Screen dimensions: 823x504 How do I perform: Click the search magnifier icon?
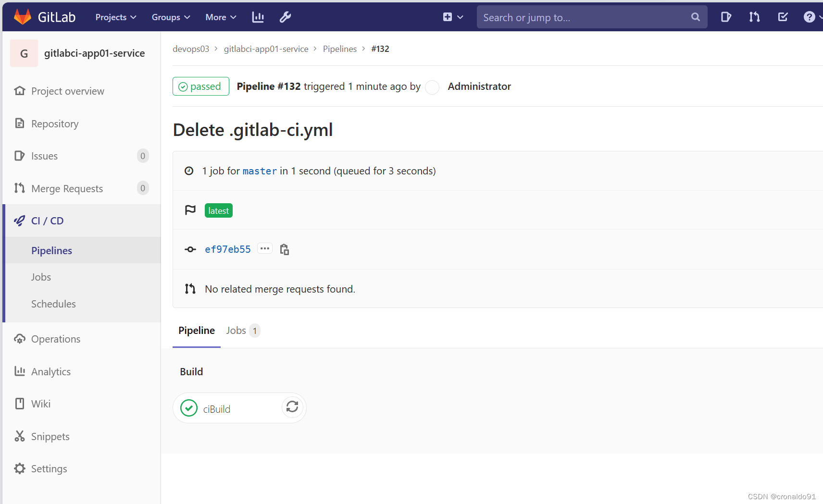(x=695, y=17)
